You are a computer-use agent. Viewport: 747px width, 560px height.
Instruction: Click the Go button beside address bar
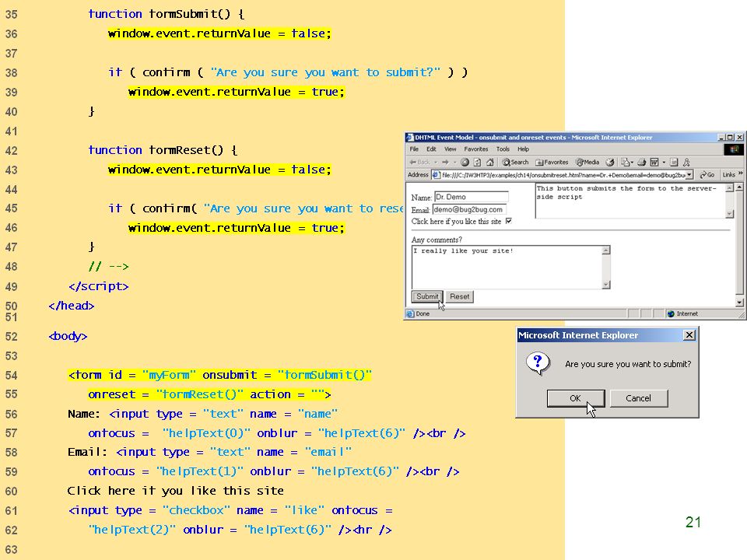(707, 175)
